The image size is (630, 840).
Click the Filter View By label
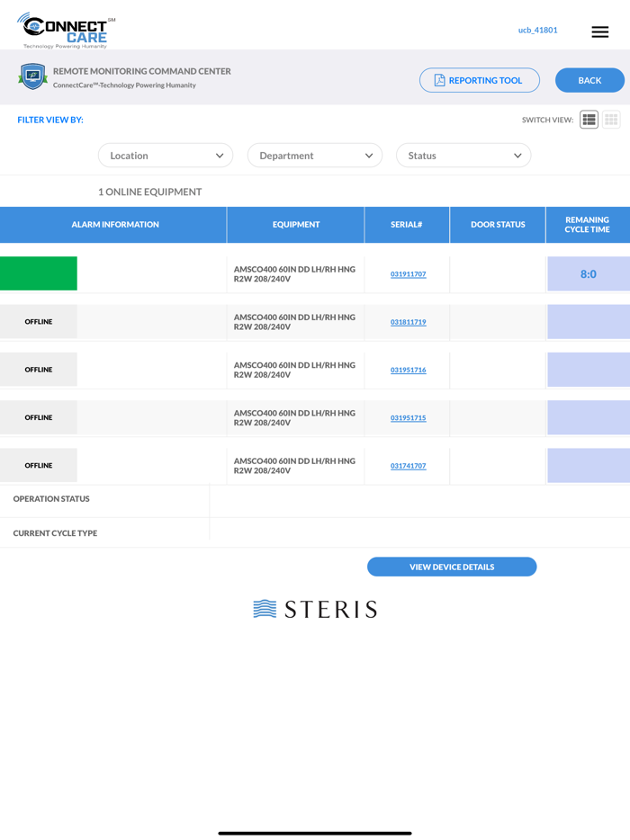click(50, 120)
